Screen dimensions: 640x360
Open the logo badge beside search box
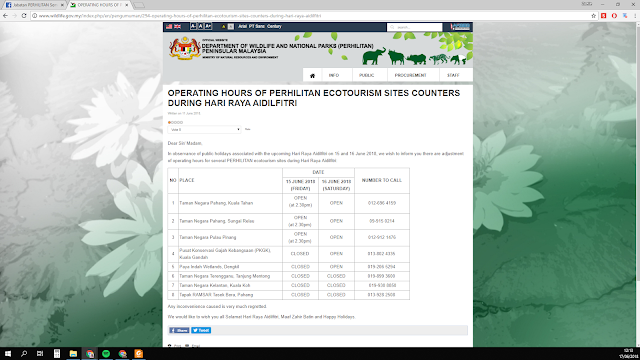click(460, 27)
